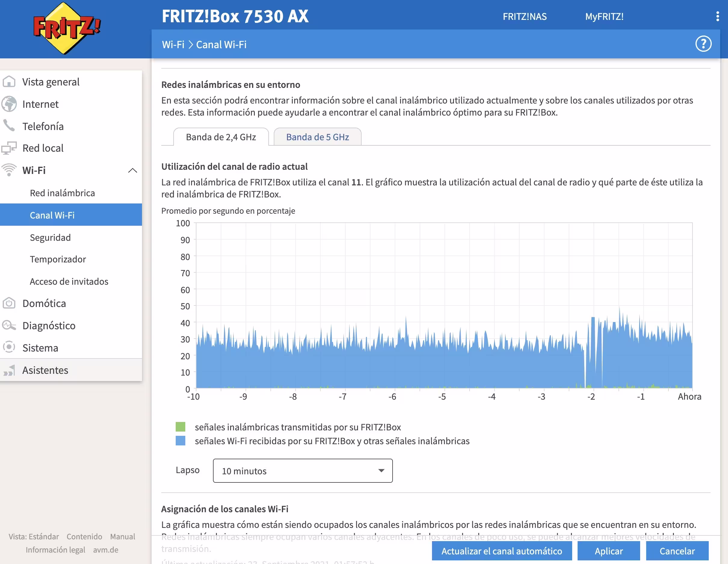Image resolution: width=728 pixels, height=564 pixels.
Task: Click the Asistentes wizard icon
Action: click(9, 370)
